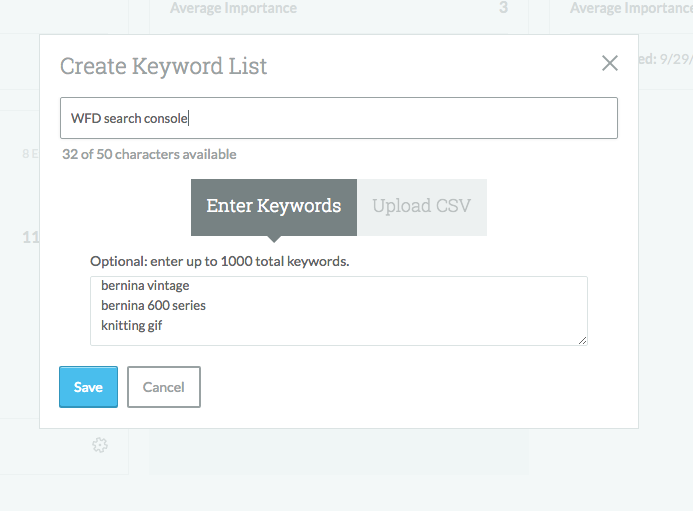The height and width of the screenshot is (511, 693).
Task: Close the Create Keyword List dialog
Action: [x=609, y=63]
